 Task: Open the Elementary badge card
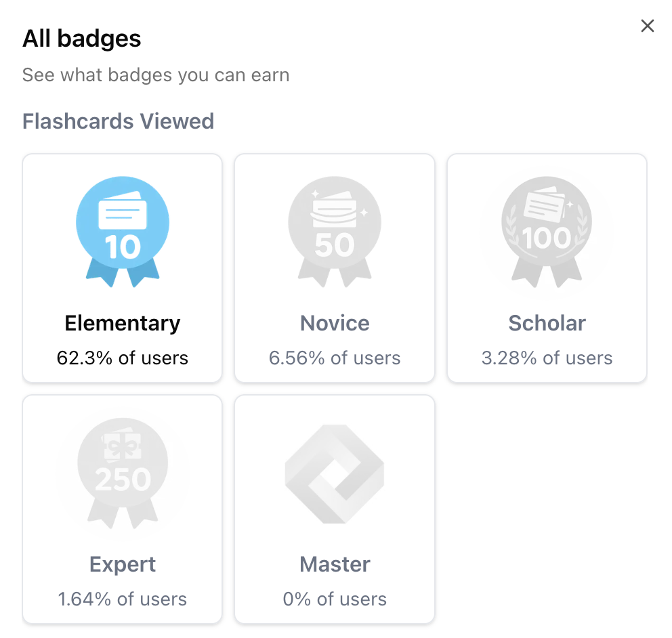point(122,268)
